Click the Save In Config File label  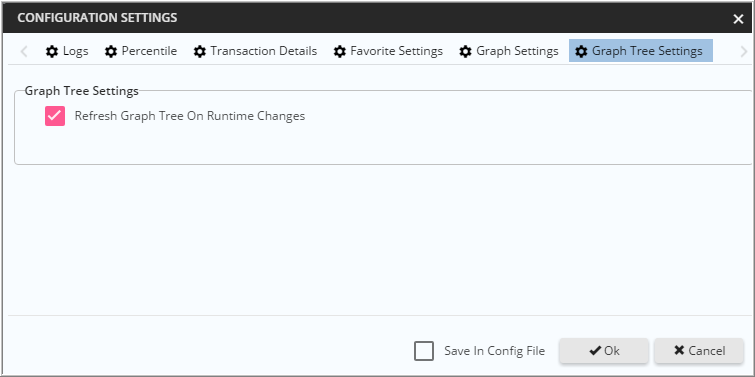click(495, 351)
